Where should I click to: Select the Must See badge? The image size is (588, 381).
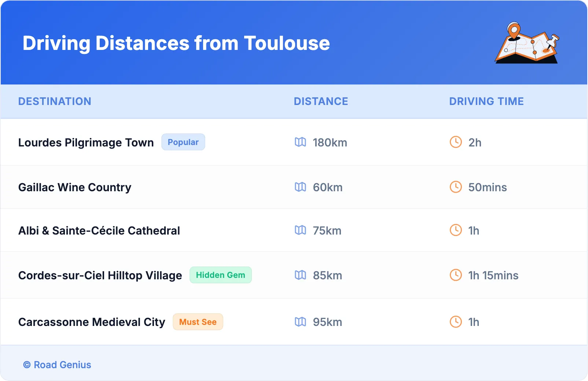point(198,322)
